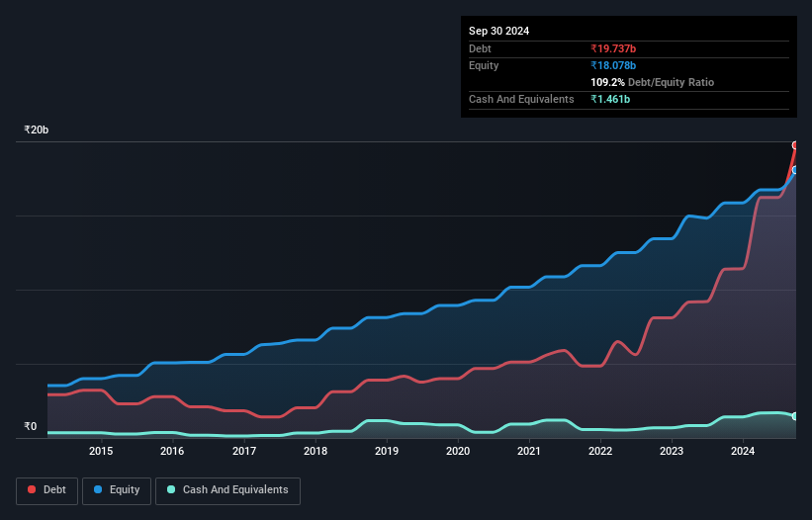Toggle the Cash And Equivalents legend button
The width and height of the screenshot is (812, 520).
(227, 490)
